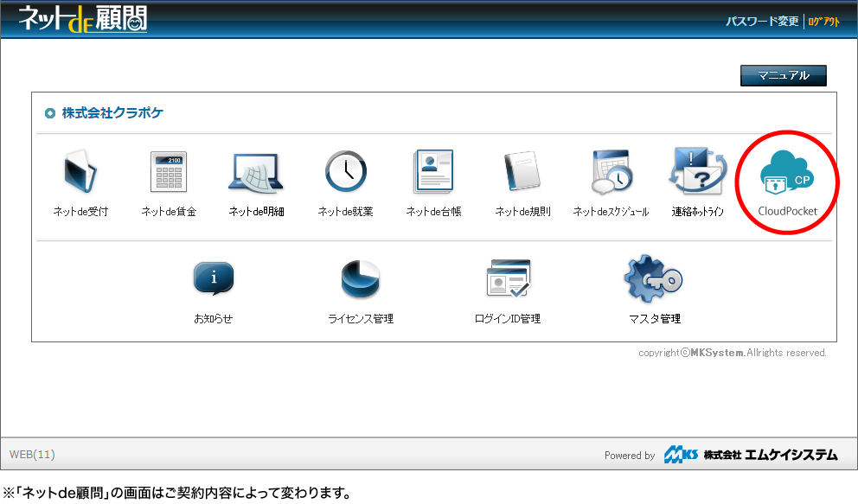Image resolution: width=858 pixels, height=504 pixels.
Task: Click the パスワード変更 link
Action: pyautogui.click(x=762, y=22)
